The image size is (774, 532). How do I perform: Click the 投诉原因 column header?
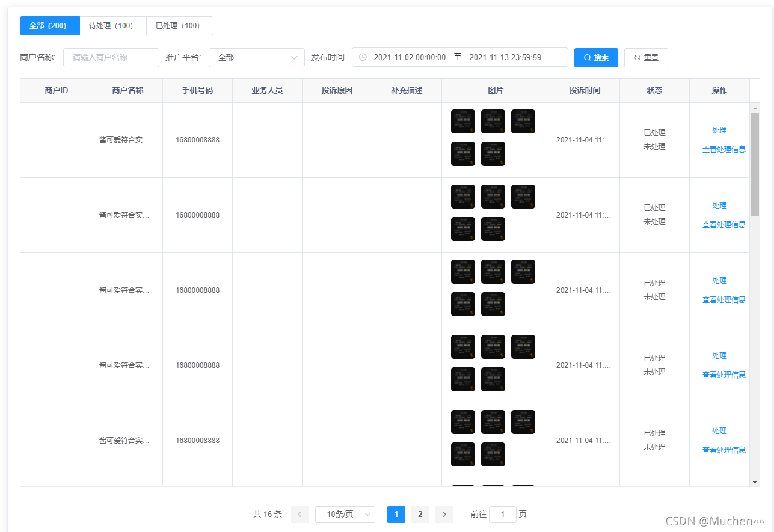337,91
